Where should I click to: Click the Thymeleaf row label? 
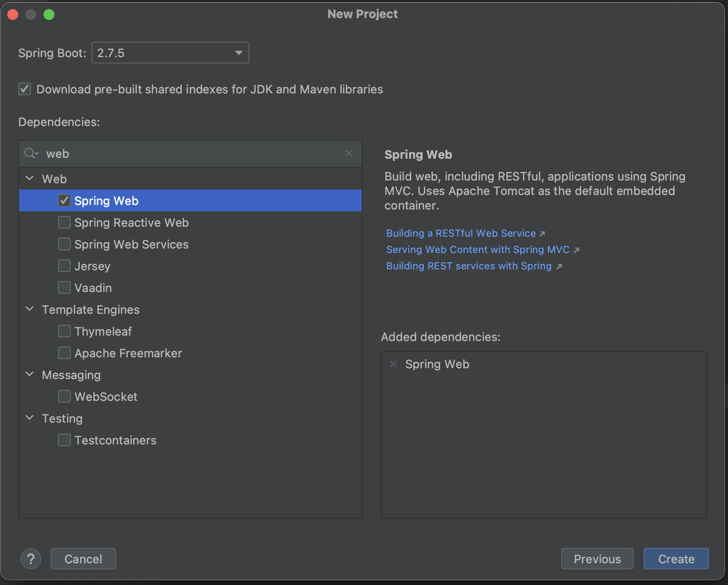[x=103, y=331]
